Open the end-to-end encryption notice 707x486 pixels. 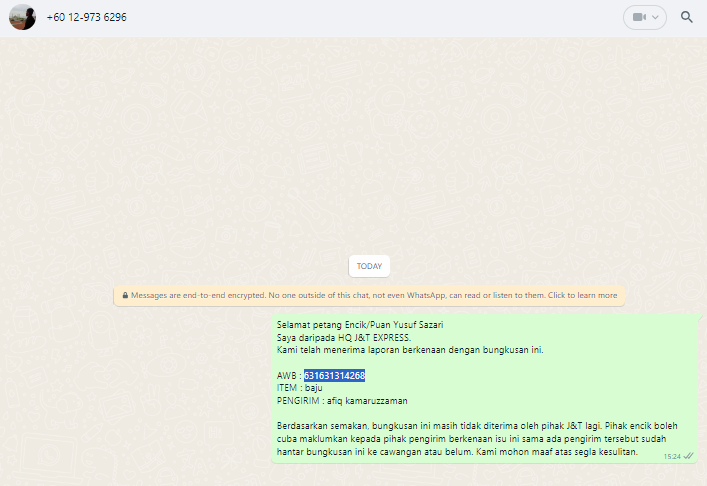pyautogui.click(x=369, y=295)
